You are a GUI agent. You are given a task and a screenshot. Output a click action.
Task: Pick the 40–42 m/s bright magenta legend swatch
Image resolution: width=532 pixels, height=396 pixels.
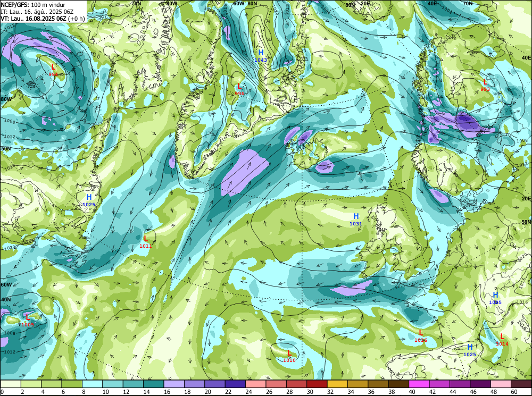point(419,384)
